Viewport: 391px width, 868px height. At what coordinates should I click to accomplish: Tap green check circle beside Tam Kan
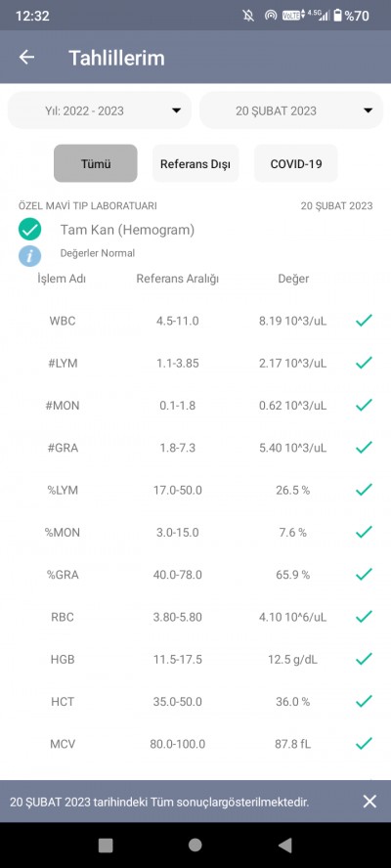tap(30, 229)
